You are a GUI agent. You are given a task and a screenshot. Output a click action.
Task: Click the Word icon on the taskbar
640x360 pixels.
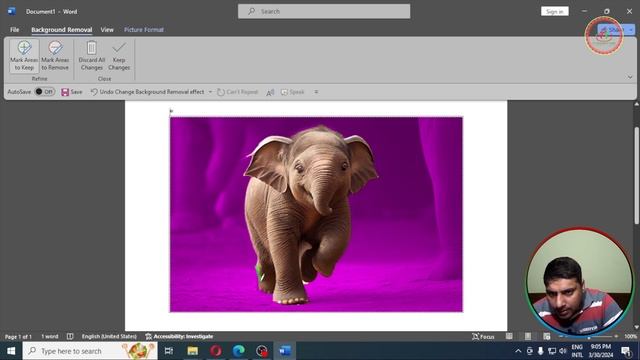[284, 351]
